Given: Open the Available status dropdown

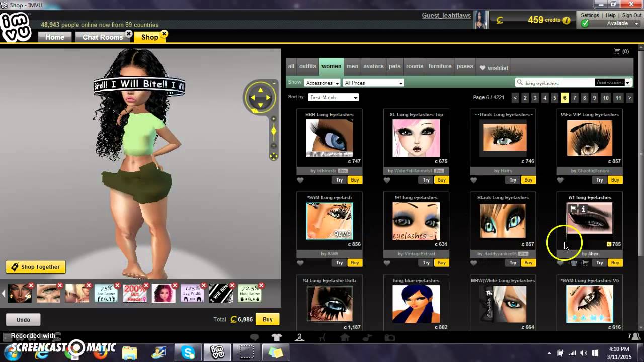Looking at the screenshot, I should [617, 23].
